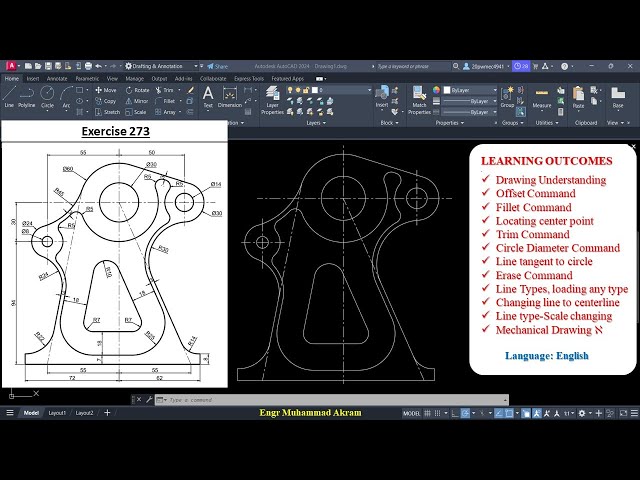
Task: Select the Polyline tool
Action: 26,97
